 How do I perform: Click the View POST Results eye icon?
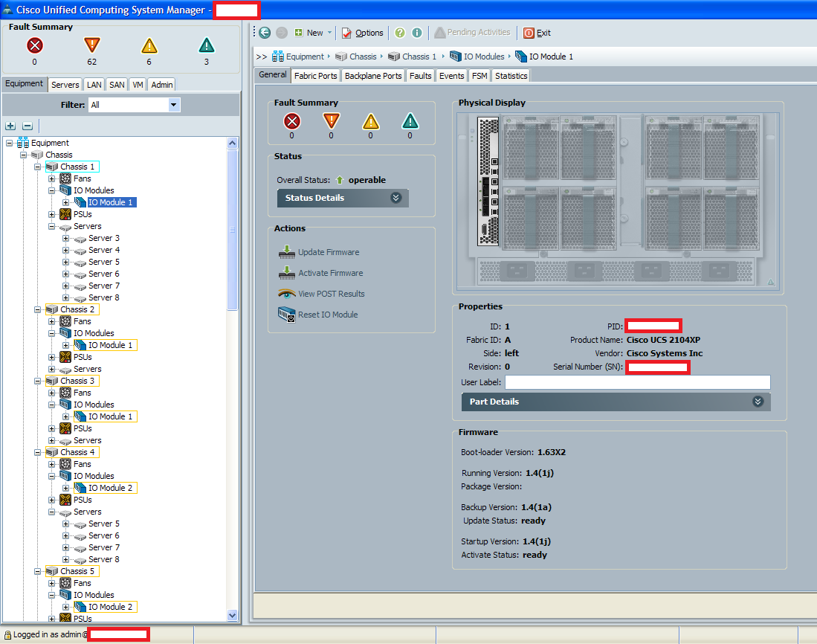tap(287, 294)
